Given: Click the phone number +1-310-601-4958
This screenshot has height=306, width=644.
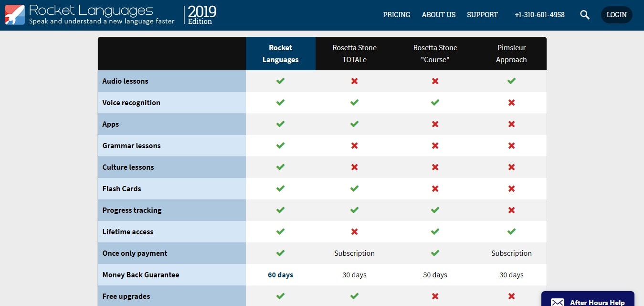Looking at the screenshot, I should click(x=540, y=15).
